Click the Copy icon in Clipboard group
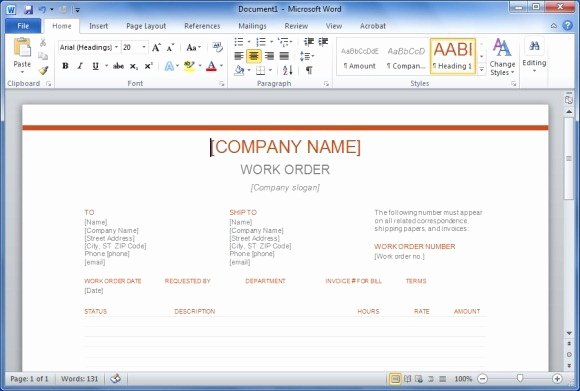Viewport: 580px width, 391px height. pyautogui.click(x=43, y=56)
